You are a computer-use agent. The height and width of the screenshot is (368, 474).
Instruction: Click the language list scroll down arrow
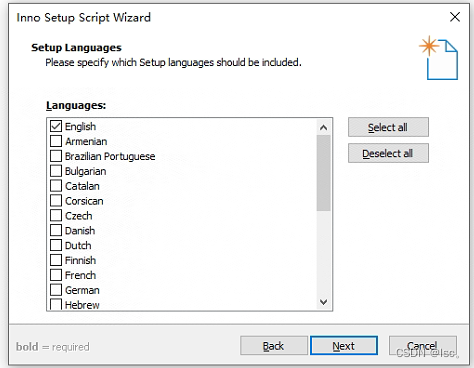pos(323,302)
